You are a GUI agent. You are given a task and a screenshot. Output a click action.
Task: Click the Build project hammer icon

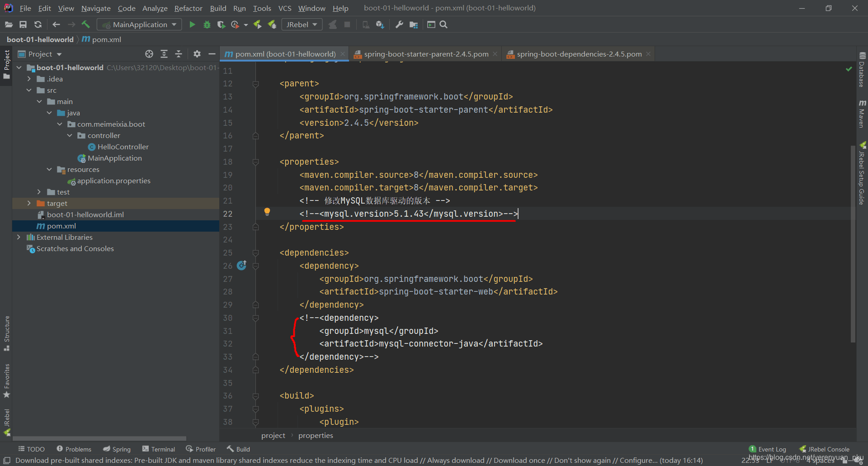[x=86, y=24]
